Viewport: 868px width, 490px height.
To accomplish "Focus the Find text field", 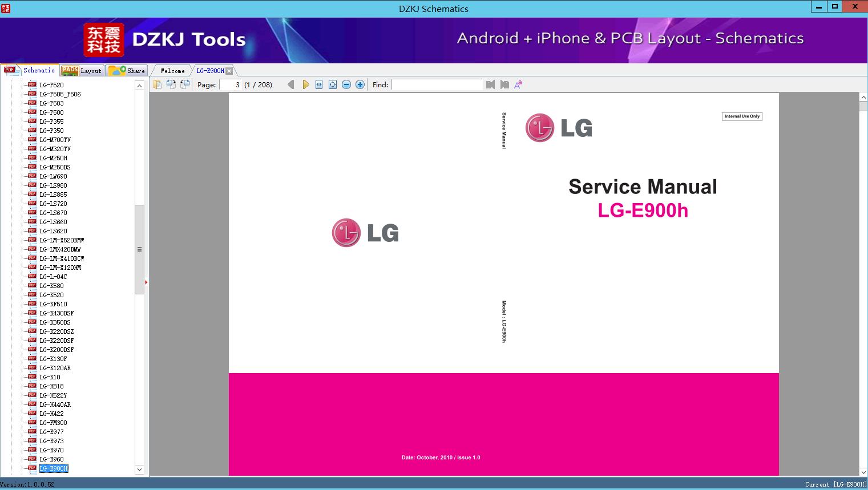I will pos(437,84).
